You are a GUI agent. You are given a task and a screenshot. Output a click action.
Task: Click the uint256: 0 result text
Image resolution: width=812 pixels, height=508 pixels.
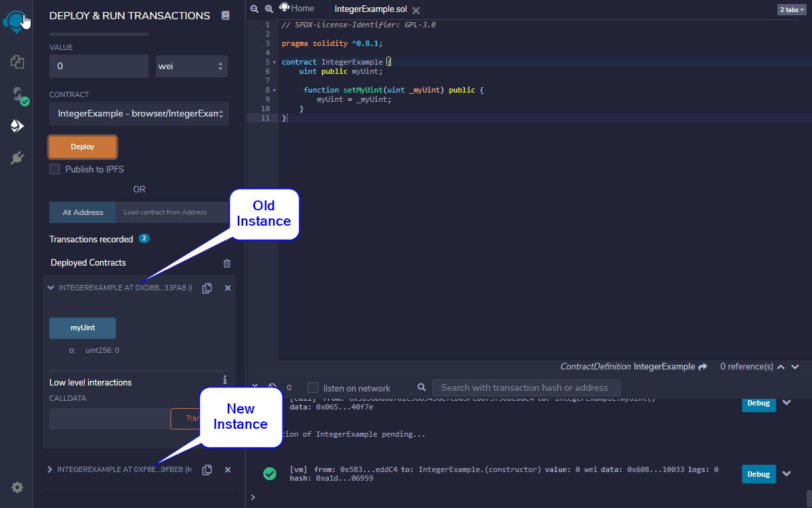[x=102, y=350]
